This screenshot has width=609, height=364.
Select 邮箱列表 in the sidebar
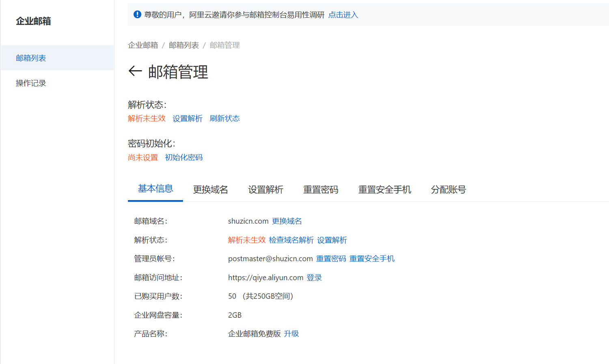tap(31, 58)
